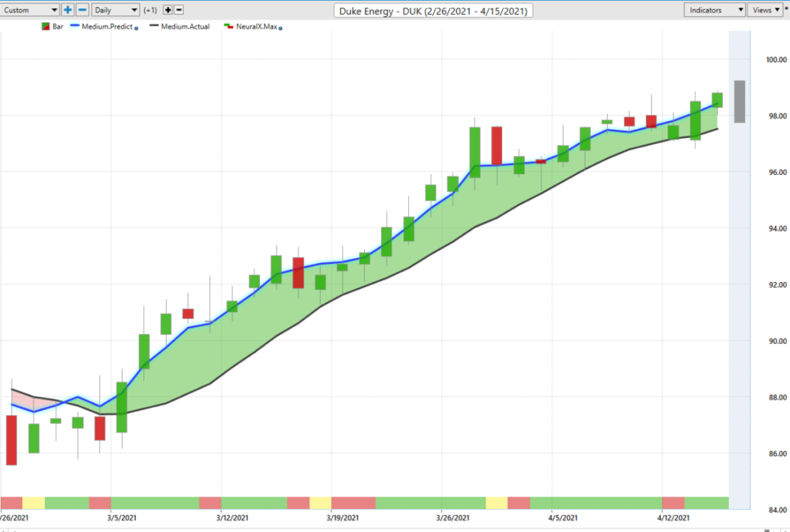Viewport: 790px width, 532px height.
Task: Click the (+1) forecast offset label
Action: coord(150,10)
